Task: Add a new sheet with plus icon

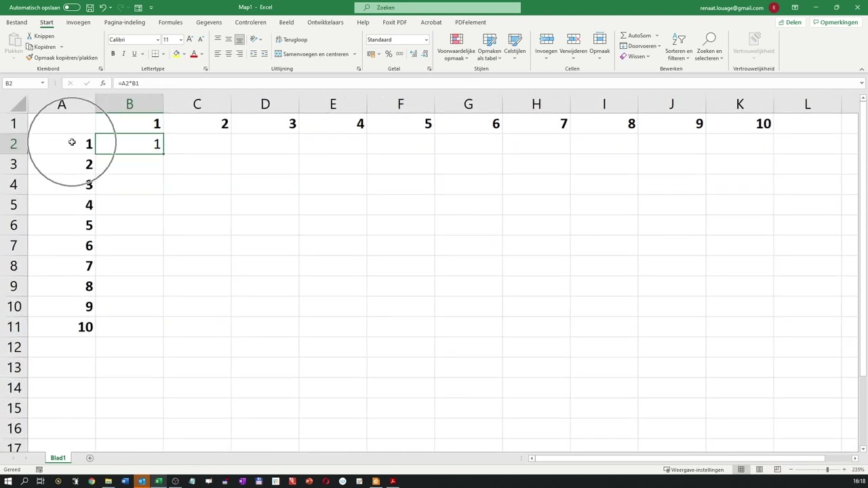Action: [x=90, y=458]
